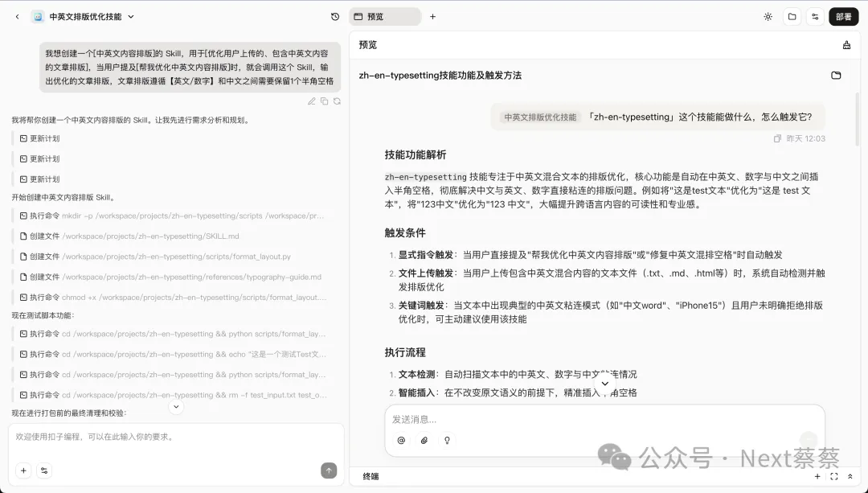Screen dimensions: 868x493
Task: Go back with the left arrow
Action: pyautogui.click(x=18, y=16)
